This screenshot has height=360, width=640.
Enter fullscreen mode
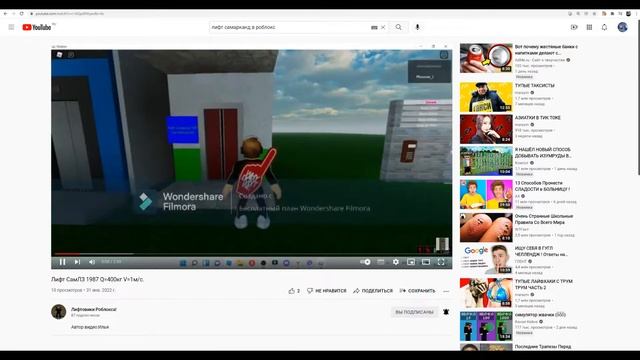441,262
